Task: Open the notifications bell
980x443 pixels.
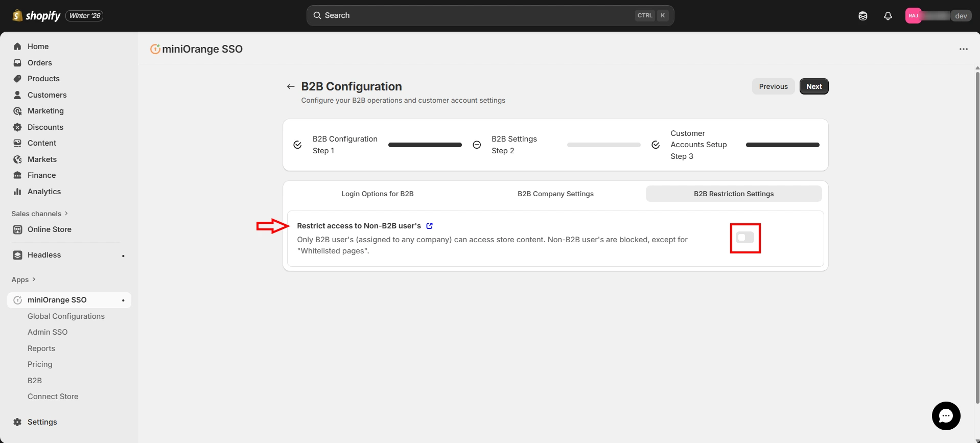Action: tap(888, 16)
